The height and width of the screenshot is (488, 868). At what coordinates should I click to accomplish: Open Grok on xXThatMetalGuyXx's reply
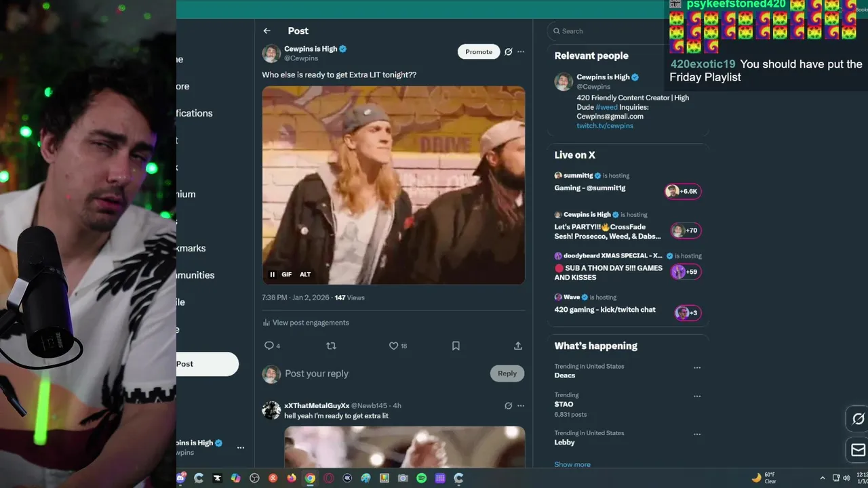(x=508, y=405)
